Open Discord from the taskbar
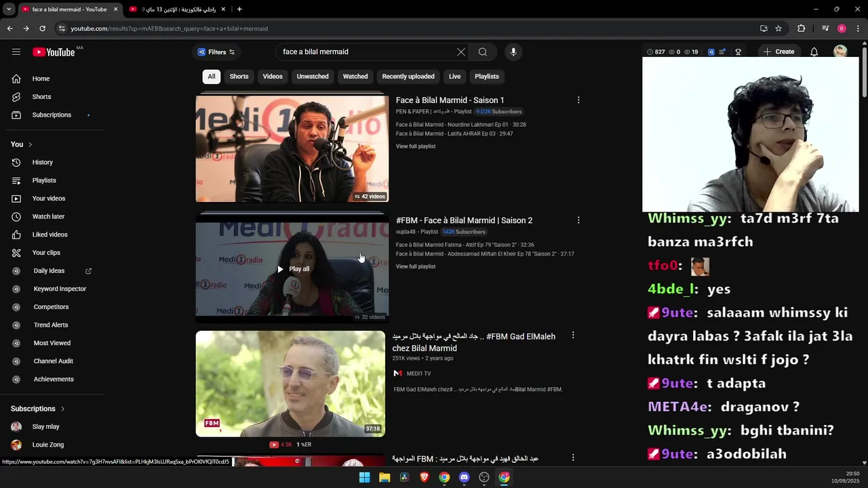868x488 pixels. click(464, 477)
